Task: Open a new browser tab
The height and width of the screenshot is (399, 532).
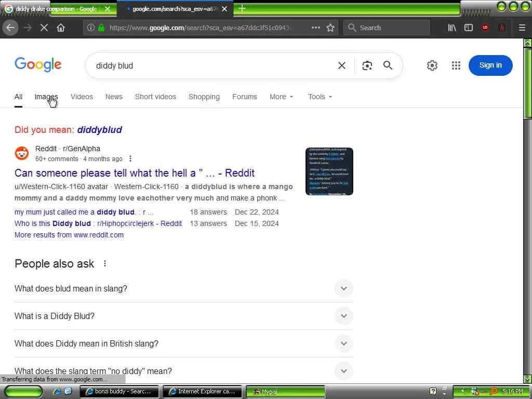Action: click(x=242, y=8)
